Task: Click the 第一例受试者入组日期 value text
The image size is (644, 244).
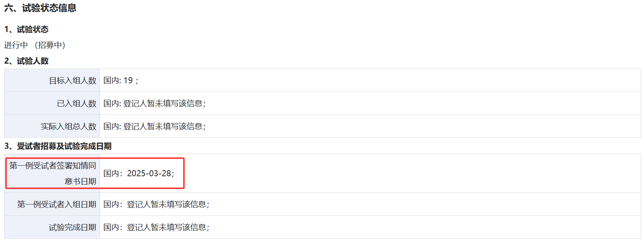Action: point(168,204)
